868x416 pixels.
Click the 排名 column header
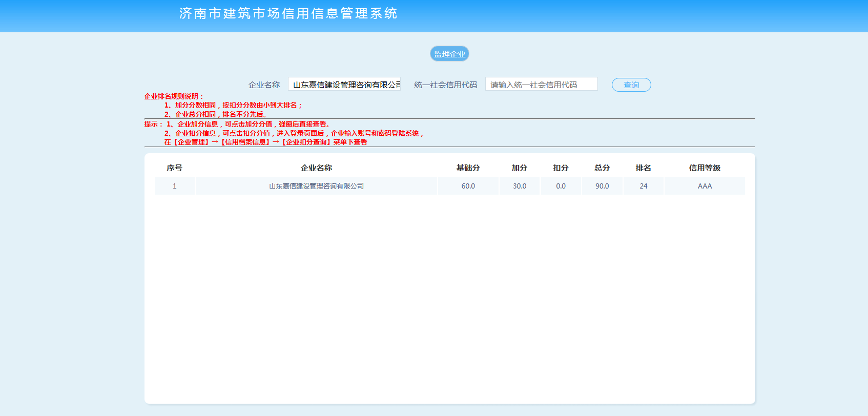[643, 168]
